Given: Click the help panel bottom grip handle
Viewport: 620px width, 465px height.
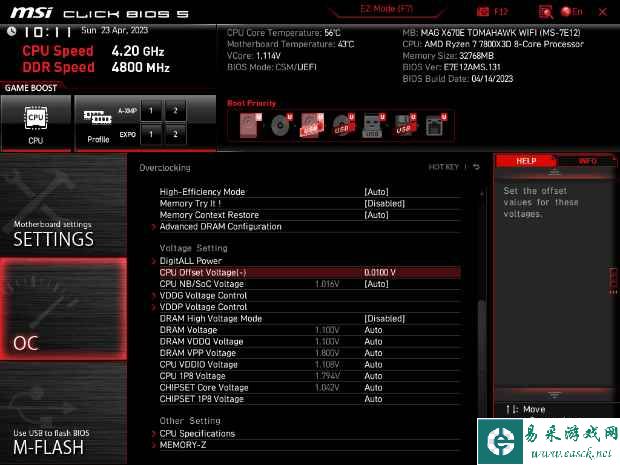Looking at the screenshot, I should click(x=554, y=395).
